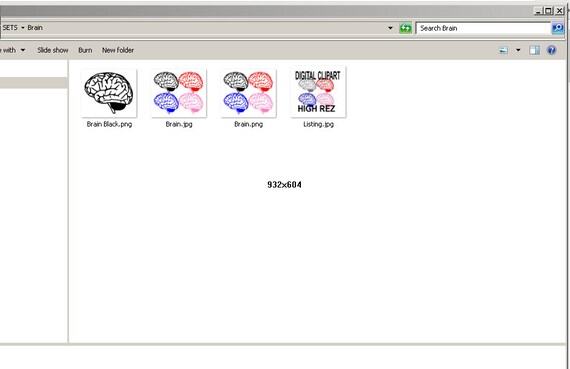Expand the arrow next to SETS

pyautogui.click(x=23, y=28)
